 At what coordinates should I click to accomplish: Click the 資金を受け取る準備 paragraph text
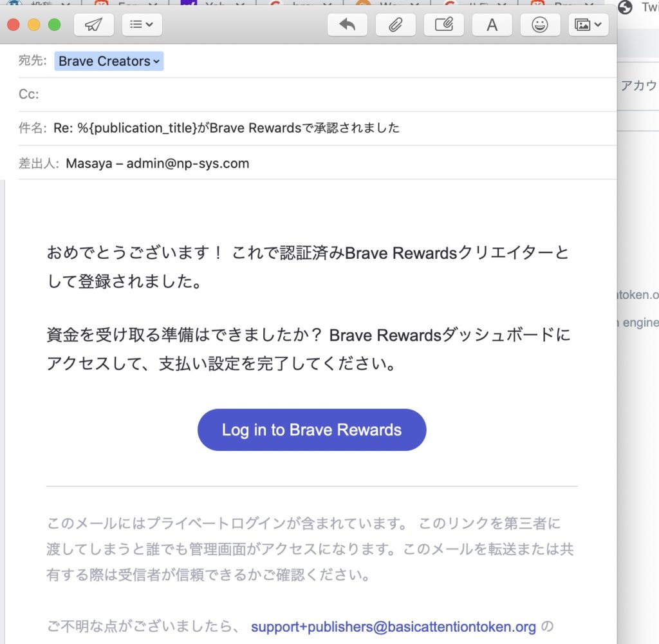tap(308, 349)
